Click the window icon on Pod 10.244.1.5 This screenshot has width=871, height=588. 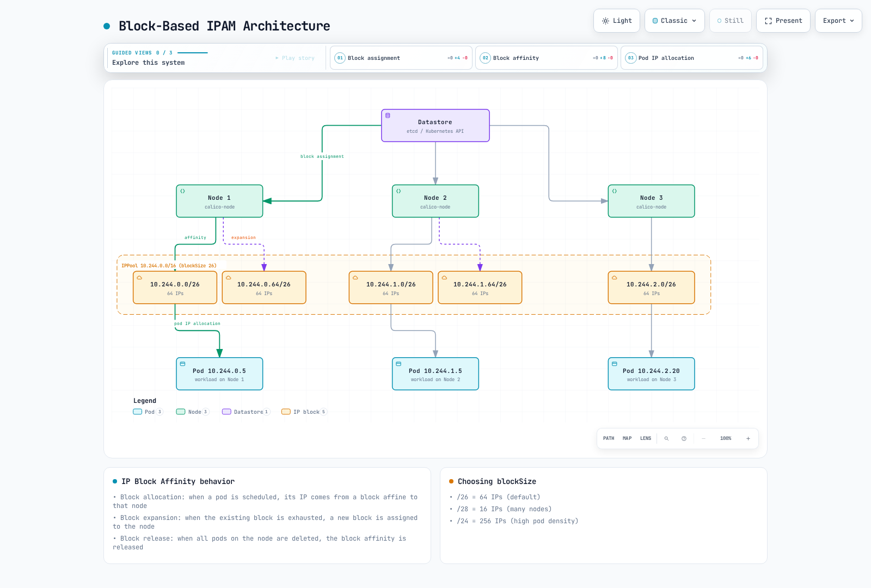coord(398,364)
